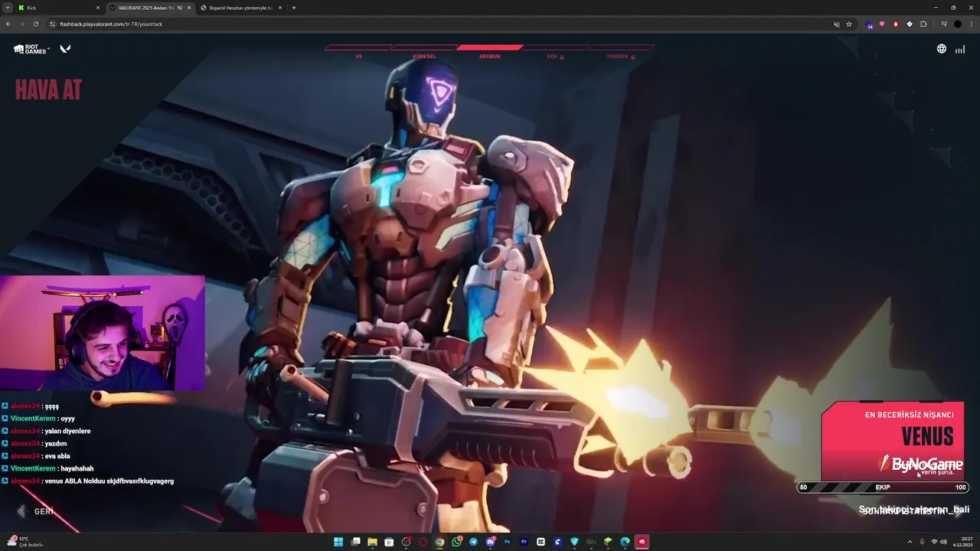
Task: Click the HAVA AT heading
Action: pyautogui.click(x=48, y=90)
